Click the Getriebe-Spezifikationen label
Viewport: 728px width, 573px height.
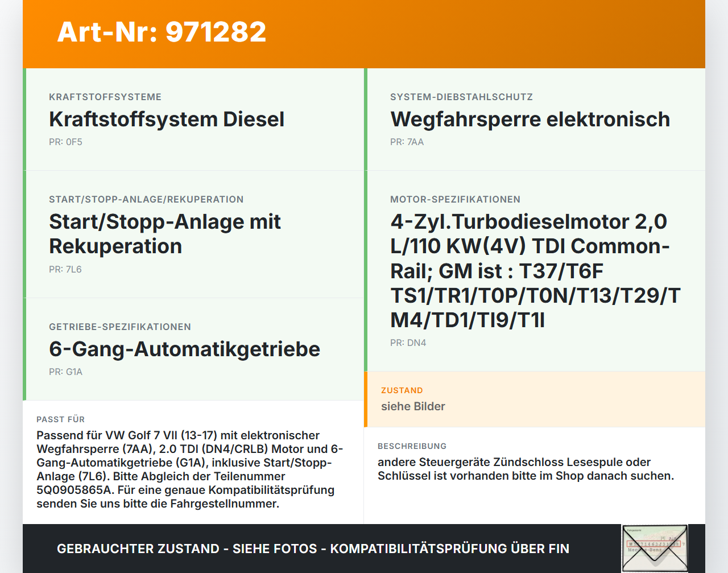pos(120,327)
